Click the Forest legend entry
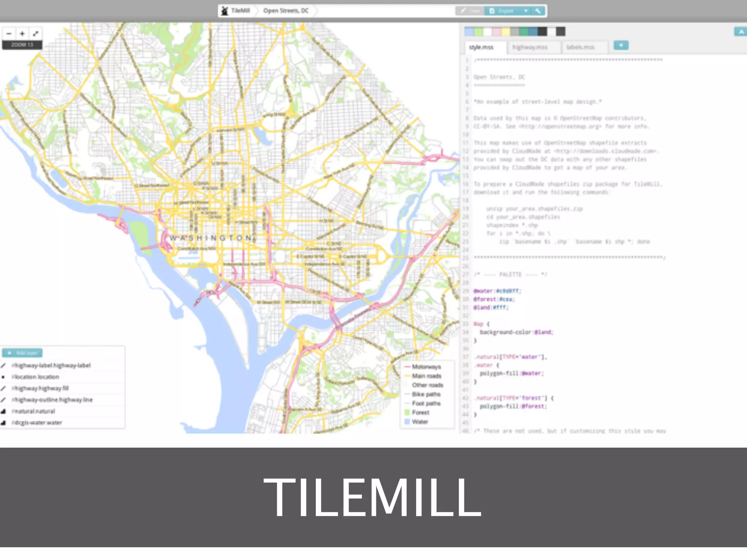The height and width of the screenshot is (560, 747). pos(417,412)
